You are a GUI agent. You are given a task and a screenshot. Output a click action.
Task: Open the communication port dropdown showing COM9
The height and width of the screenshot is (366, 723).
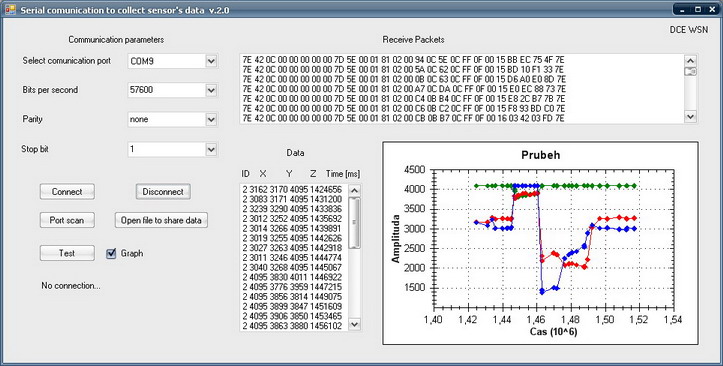coord(211,61)
